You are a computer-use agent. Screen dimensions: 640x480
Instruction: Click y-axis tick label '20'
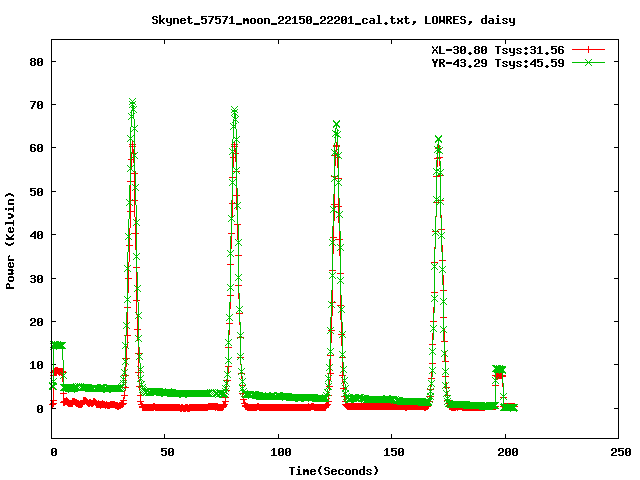[37, 322]
